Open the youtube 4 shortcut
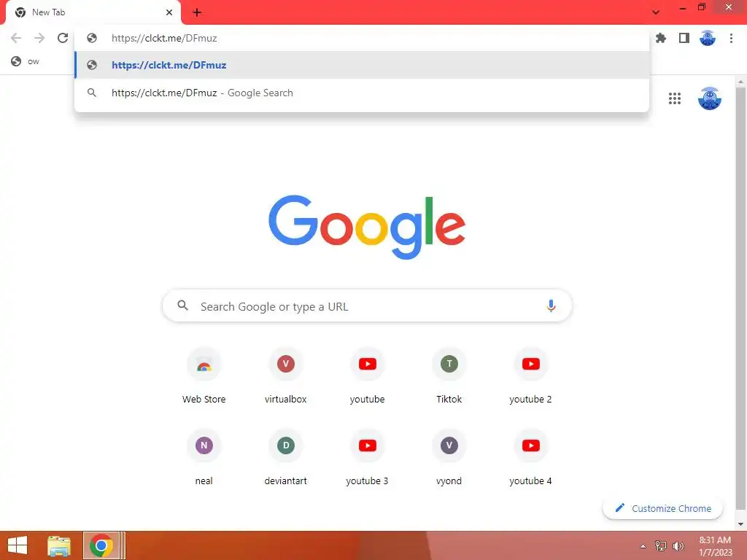 [x=531, y=458]
